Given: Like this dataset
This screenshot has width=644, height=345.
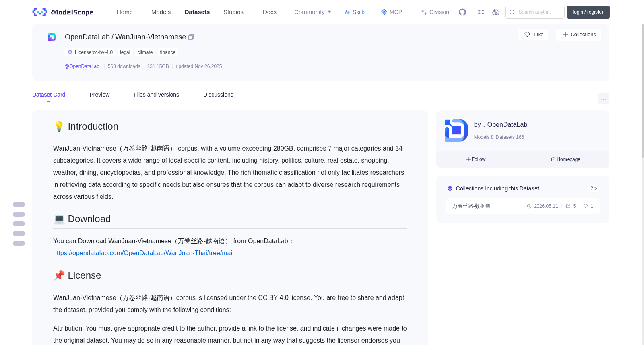Looking at the screenshot, I should pos(533,35).
